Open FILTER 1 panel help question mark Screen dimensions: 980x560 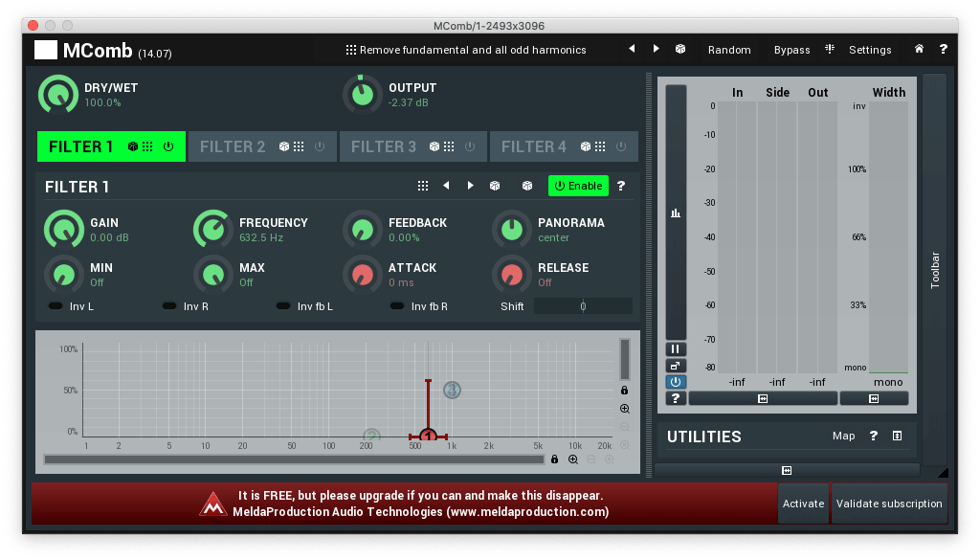click(x=621, y=186)
